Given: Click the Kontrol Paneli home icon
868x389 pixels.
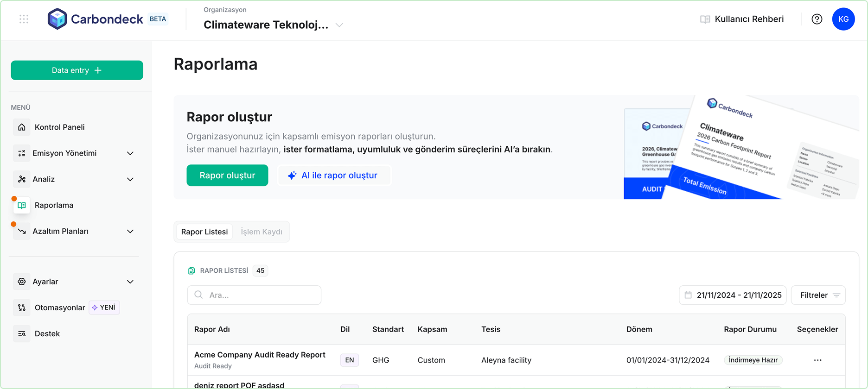Looking at the screenshot, I should tap(22, 127).
